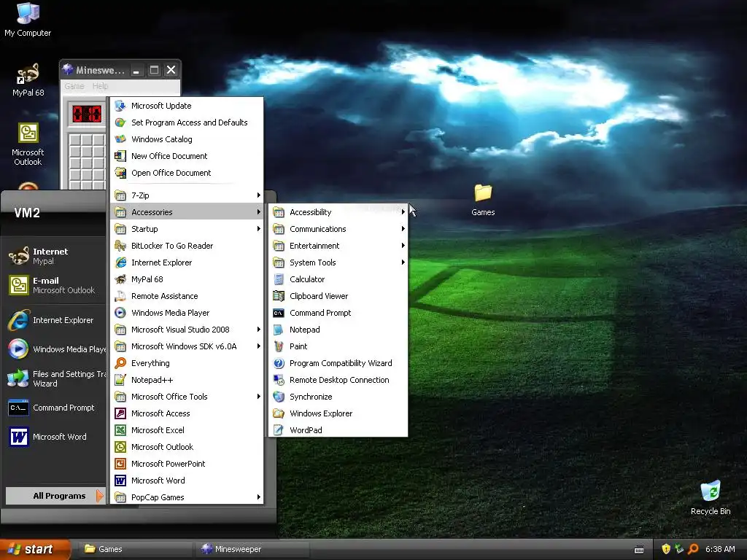Launch the WordPad icon
Screen dimensions: 747x560
point(279,430)
